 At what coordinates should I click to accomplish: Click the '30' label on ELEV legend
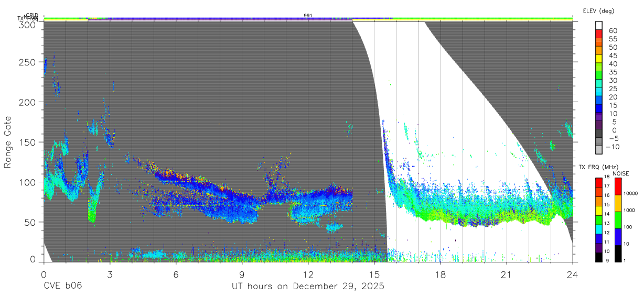(x=613, y=80)
